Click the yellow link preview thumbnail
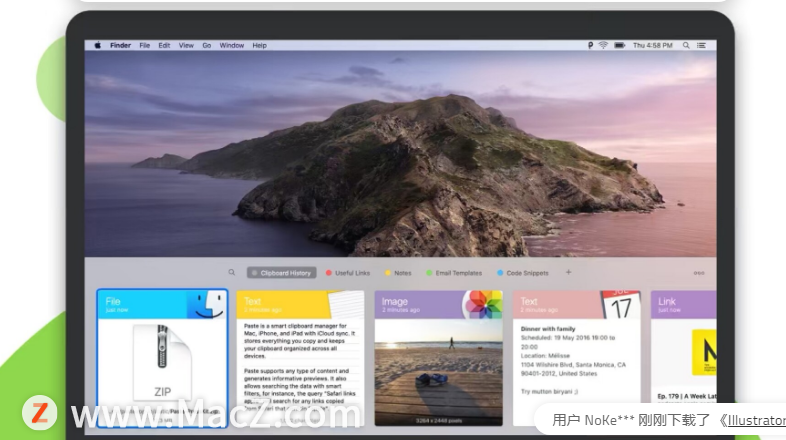This screenshot has width=786, height=440. point(704,352)
